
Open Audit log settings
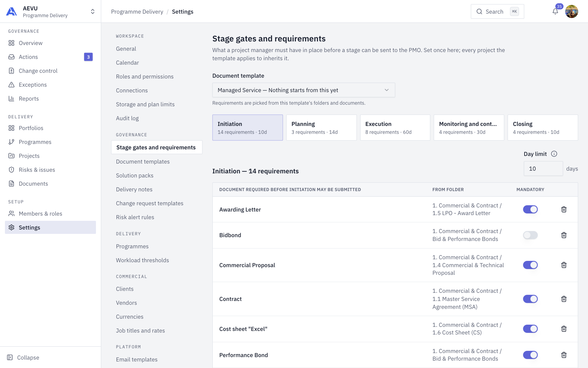click(x=127, y=118)
